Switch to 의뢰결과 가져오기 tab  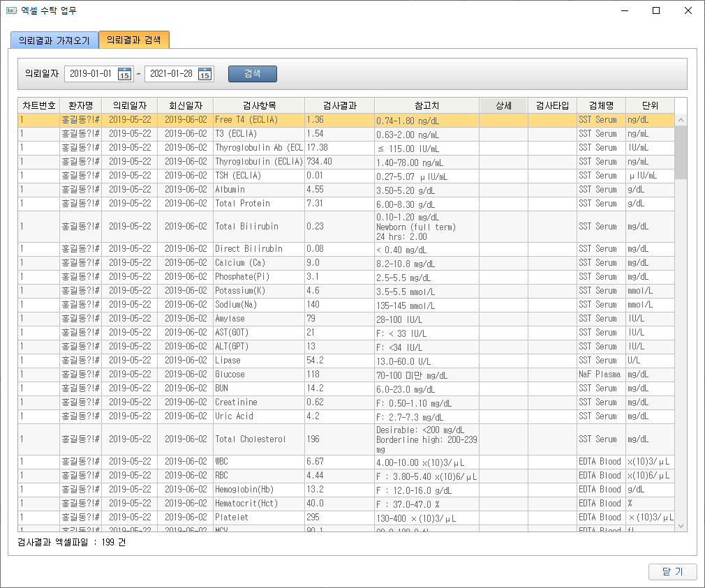tap(54, 40)
